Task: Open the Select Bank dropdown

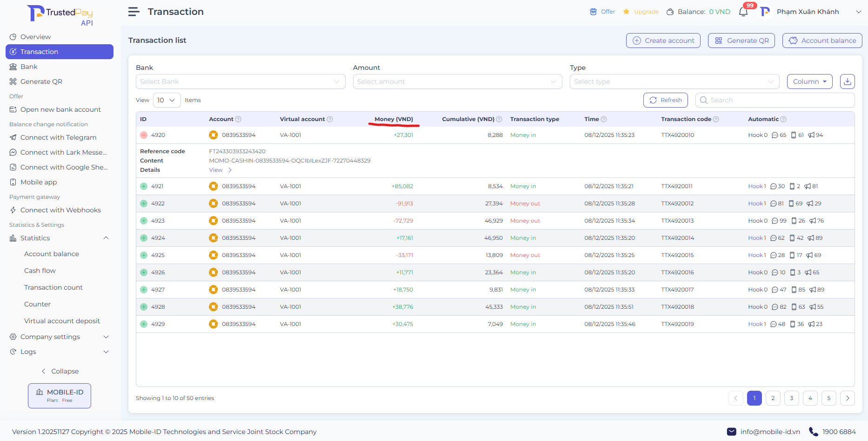Action: click(240, 81)
